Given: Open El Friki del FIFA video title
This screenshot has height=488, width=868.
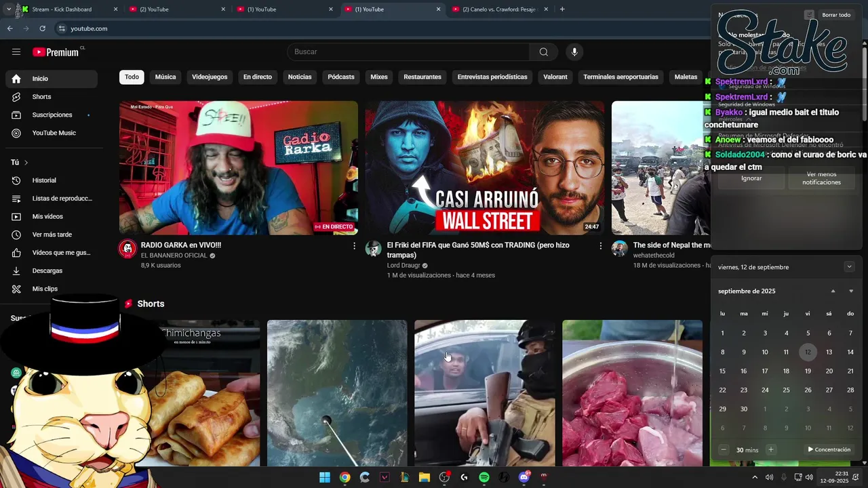Looking at the screenshot, I should pyautogui.click(x=478, y=250).
